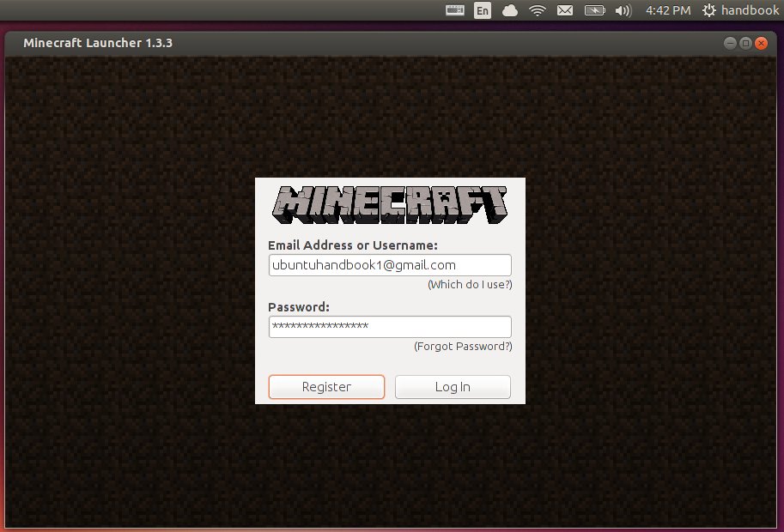Viewport: 784px width, 532px height.
Task: Minimize the Minecraft Launcher window
Action: pos(730,43)
